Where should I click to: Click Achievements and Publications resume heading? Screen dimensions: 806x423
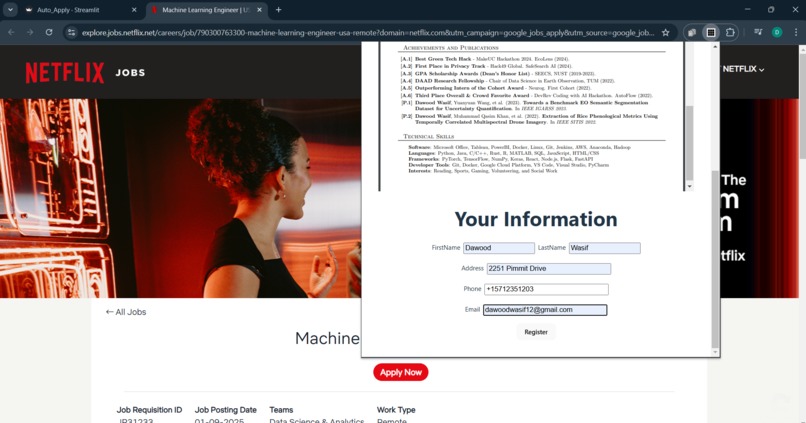[x=450, y=48]
